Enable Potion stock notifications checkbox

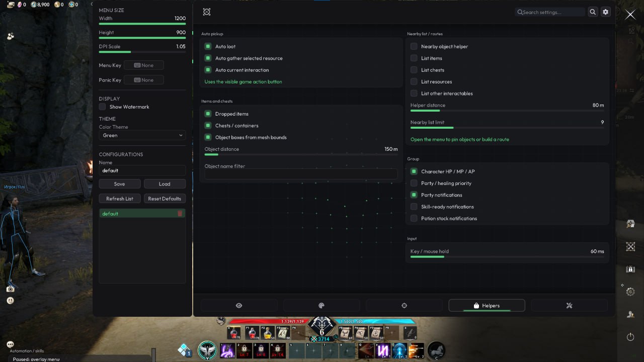[x=414, y=218]
